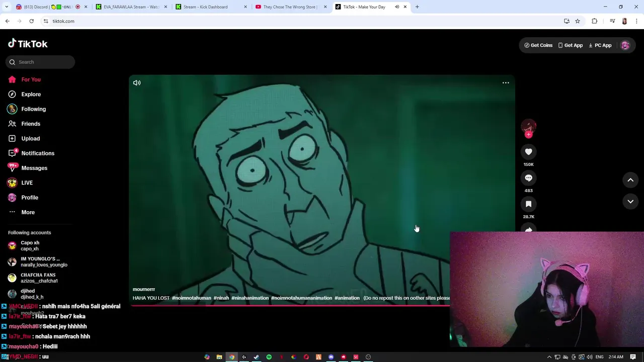The width and height of the screenshot is (644, 362).
Task: Focus the TikTok search field
Action: pyautogui.click(x=40, y=62)
